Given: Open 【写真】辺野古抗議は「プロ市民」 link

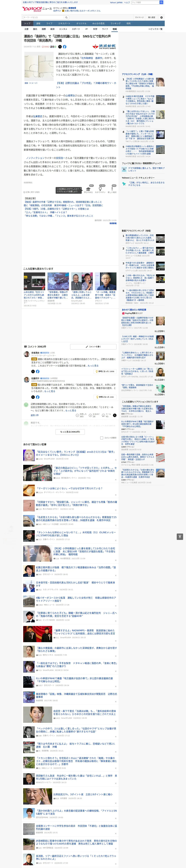Looking at the screenshot, I should pos(86,85).
